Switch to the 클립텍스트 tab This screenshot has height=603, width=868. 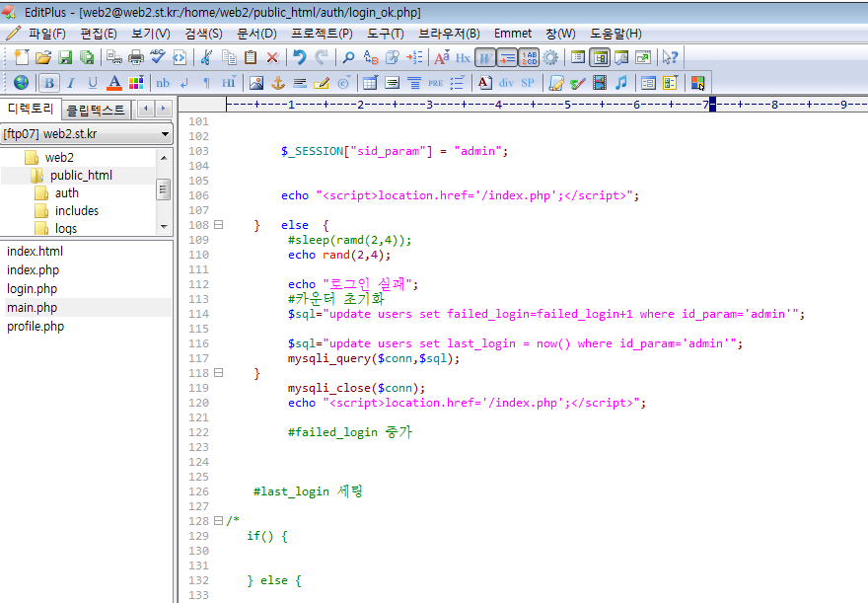pyautogui.click(x=96, y=110)
